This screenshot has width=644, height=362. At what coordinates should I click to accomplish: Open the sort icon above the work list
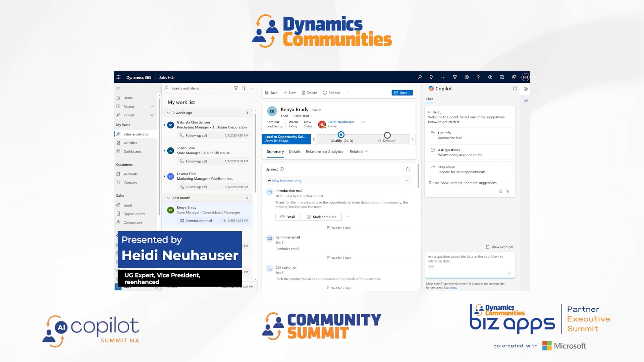pos(244,88)
